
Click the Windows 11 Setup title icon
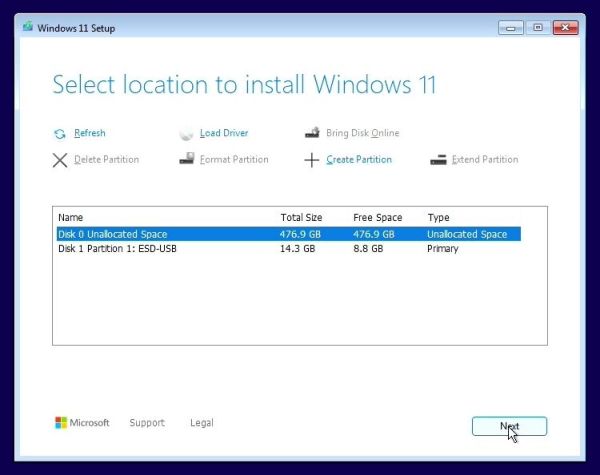point(28,27)
